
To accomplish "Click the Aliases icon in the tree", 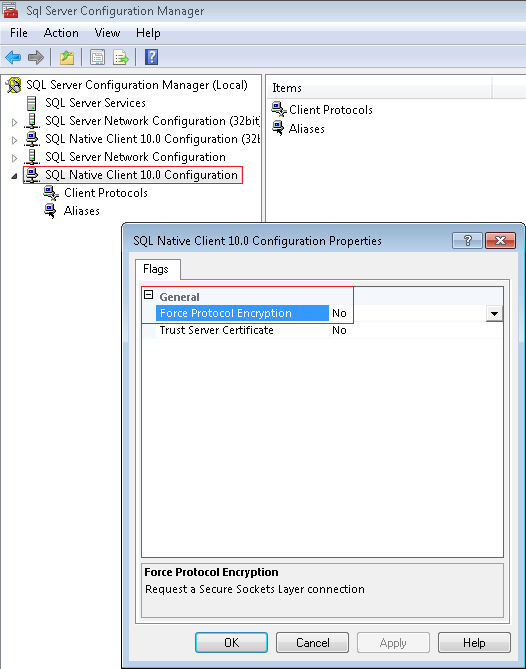I will (x=50, y=211).
